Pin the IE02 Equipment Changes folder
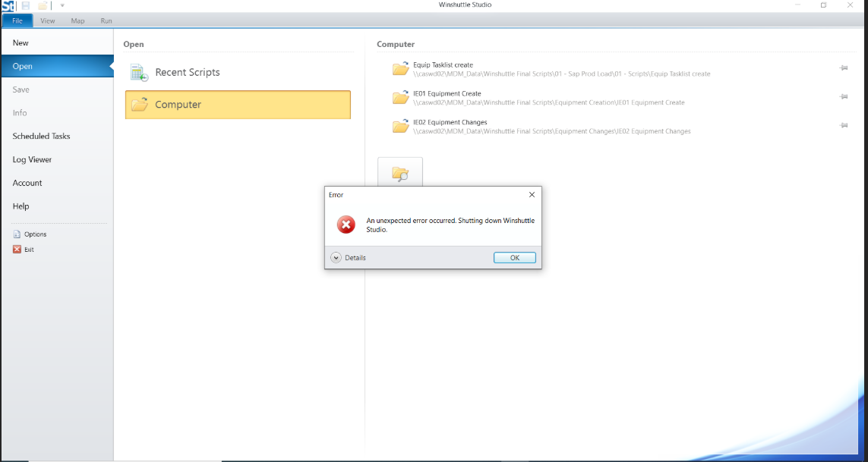The image size is (868, 462). tap(844, 126)
